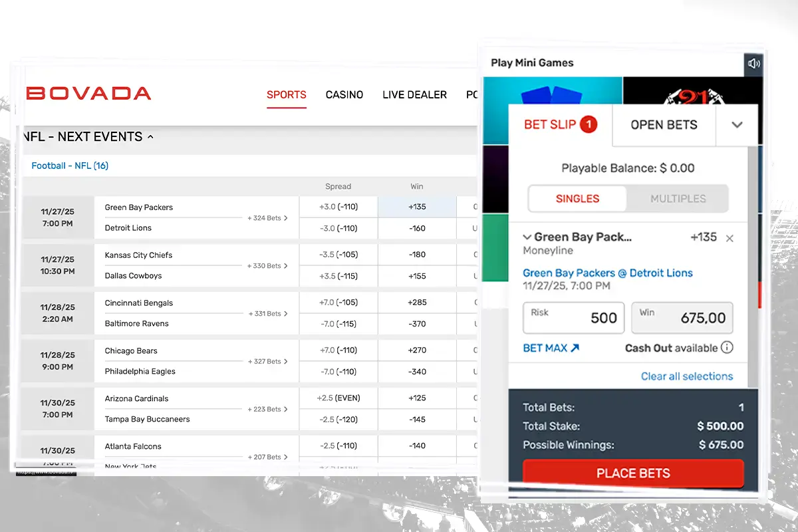Click BET MAX in the bet slip
The width and height of the screenshot is (798, 532).
click(551, 348)
